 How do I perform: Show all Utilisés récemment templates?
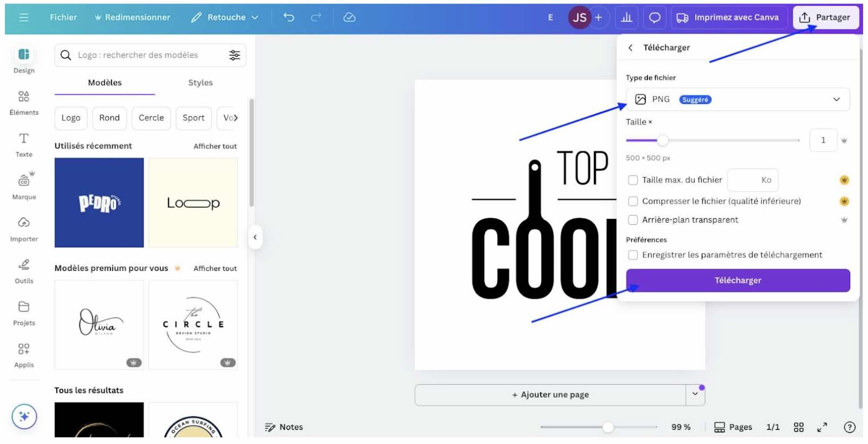215,146
